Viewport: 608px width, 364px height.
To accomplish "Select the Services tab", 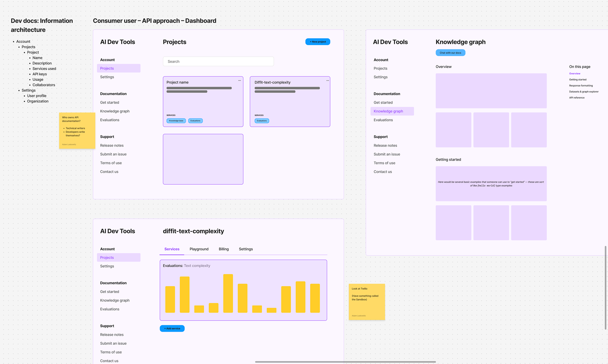I will 172,249.
